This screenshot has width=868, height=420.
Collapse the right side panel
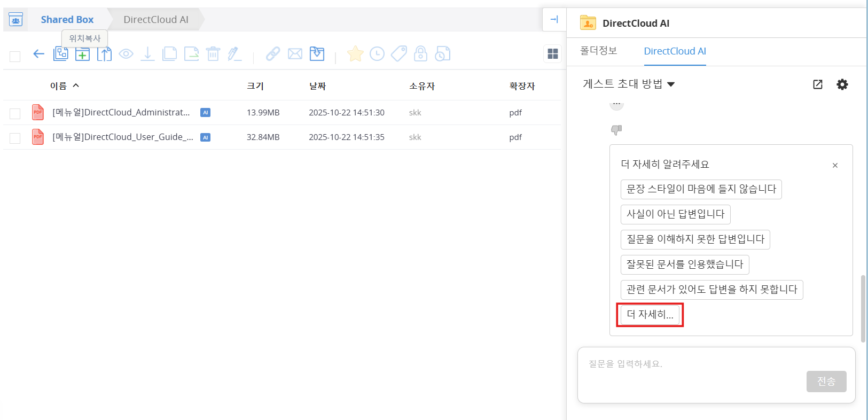coord(554,20)
